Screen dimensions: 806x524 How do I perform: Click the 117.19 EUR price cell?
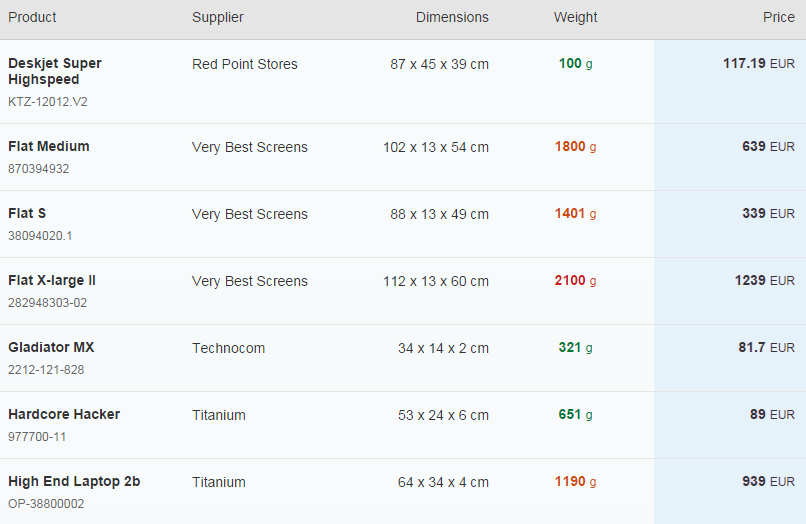759,64
